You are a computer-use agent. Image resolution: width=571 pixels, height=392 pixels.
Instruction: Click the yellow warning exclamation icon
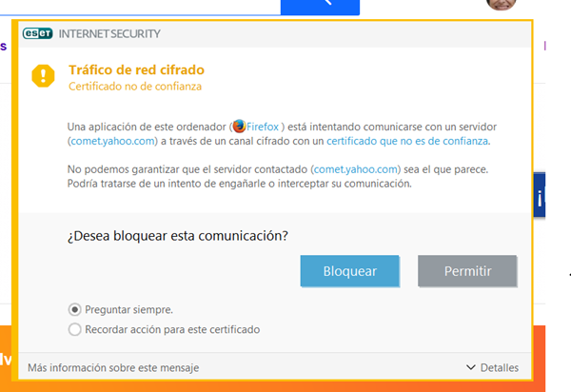(x=43, y=76)
